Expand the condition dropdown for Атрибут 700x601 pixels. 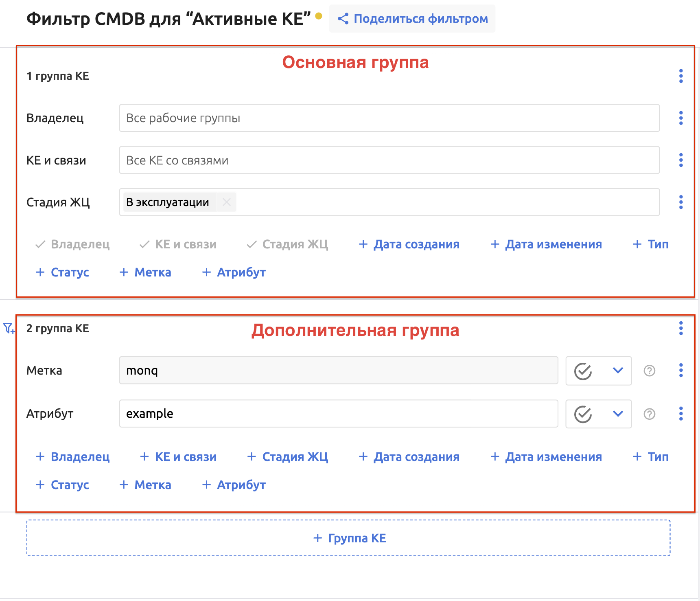617,414
